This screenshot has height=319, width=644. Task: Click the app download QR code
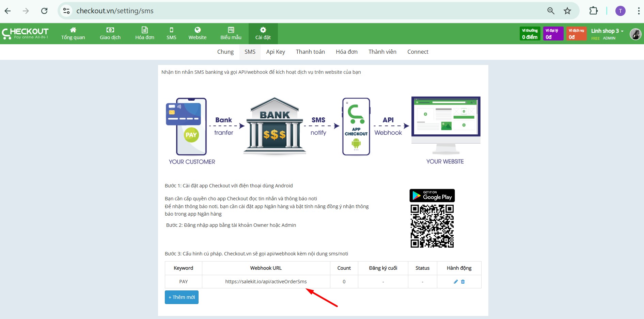coord(432,226)
